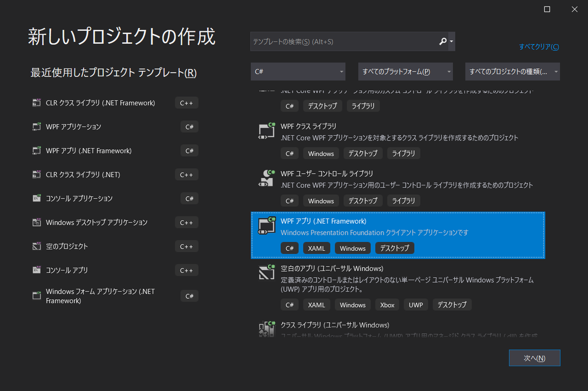Close the new project dialog

pos(574,9)
